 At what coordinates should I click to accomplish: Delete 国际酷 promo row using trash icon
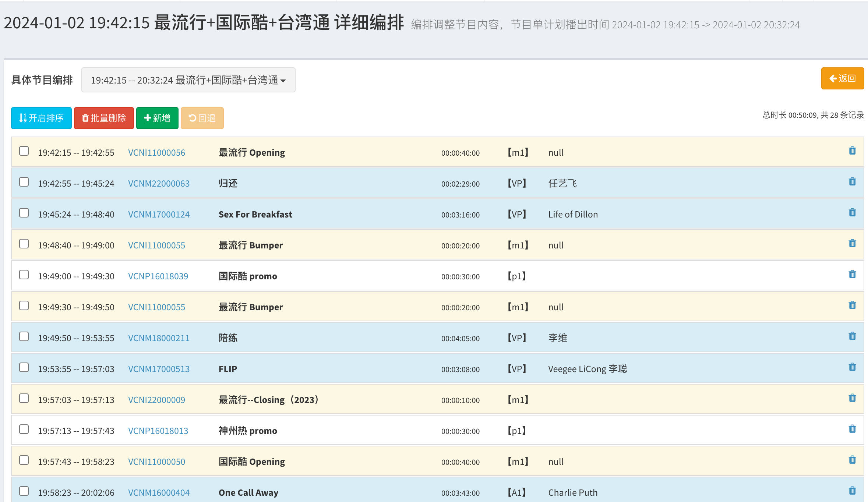click(852, 275)
